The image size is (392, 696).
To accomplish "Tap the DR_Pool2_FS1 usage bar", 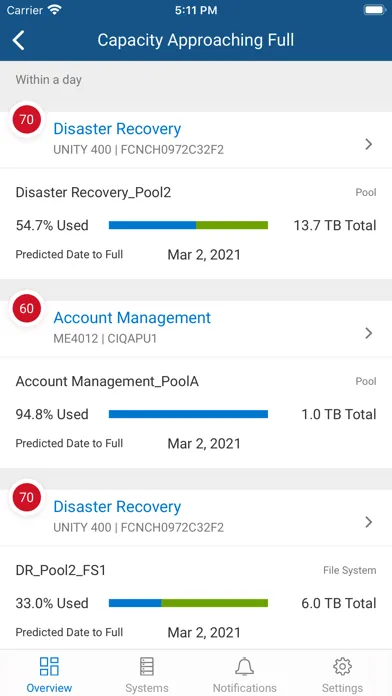I will point(188,603).
